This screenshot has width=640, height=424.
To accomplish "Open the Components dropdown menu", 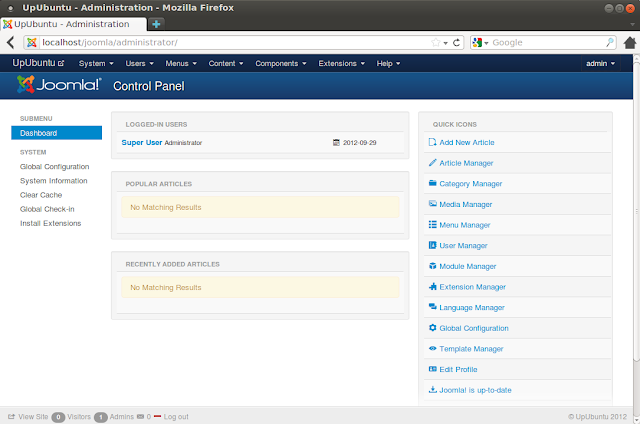I will 281,63.
